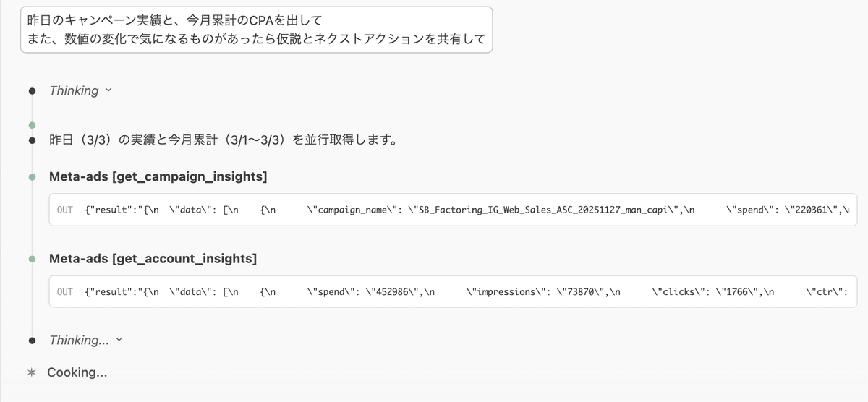Screen dimensions: 868x402
Task: Click the 昨日（3/3）の実績 response text
Action: tap(222, 140)
